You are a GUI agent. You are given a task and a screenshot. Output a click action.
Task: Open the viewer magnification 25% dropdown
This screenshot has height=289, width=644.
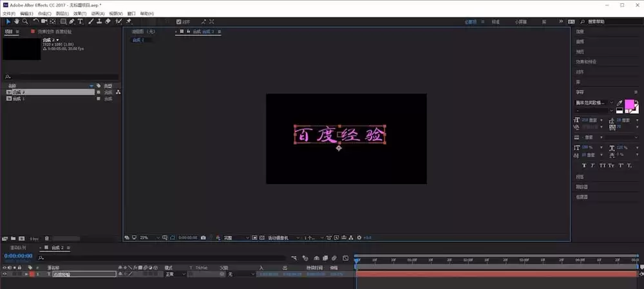[149, 238]
